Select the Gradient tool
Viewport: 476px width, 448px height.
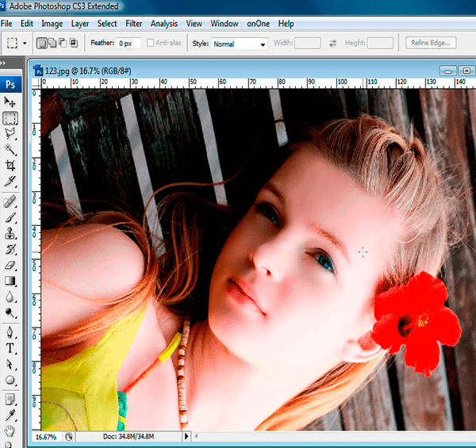point(10,281)
